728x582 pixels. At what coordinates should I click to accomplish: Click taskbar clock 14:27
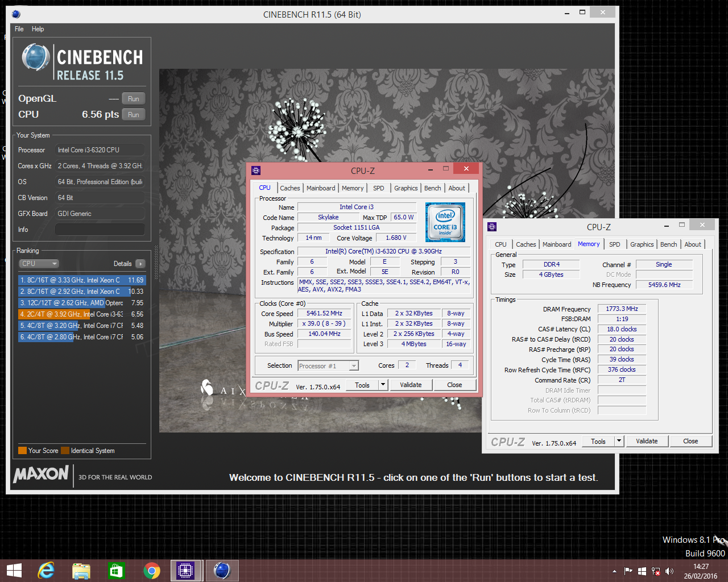pyautogui.click(x=701, y=567)
